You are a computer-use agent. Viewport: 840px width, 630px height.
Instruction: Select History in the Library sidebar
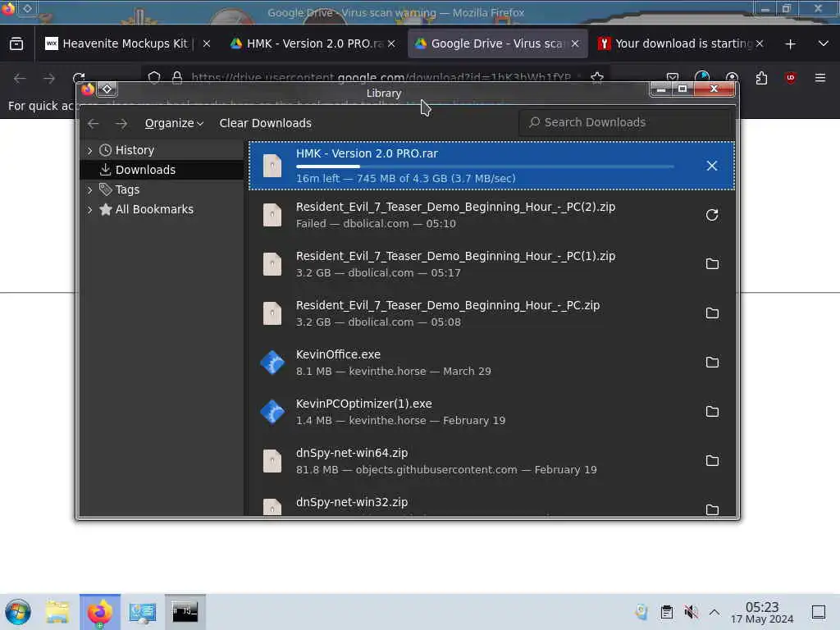click(162, 150)
